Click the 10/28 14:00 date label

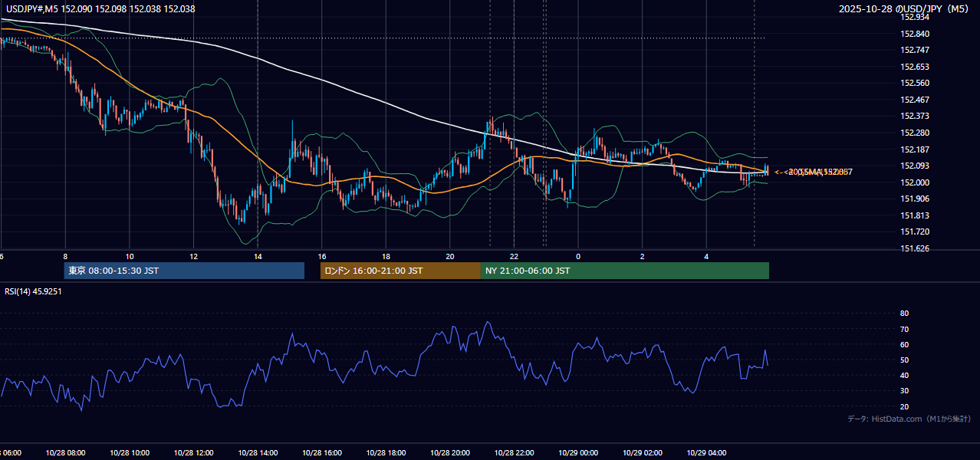258,452
